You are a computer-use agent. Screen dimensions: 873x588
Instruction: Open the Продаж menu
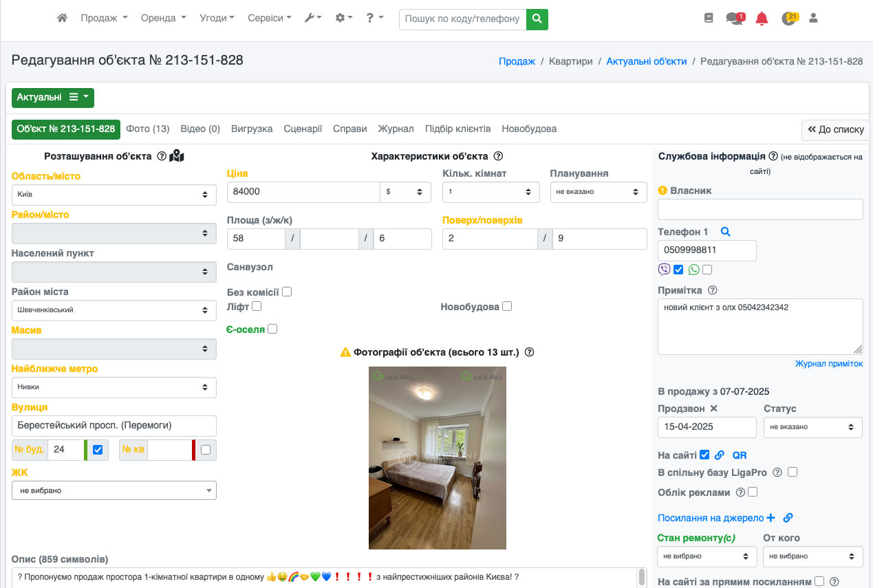pos(104,19)
